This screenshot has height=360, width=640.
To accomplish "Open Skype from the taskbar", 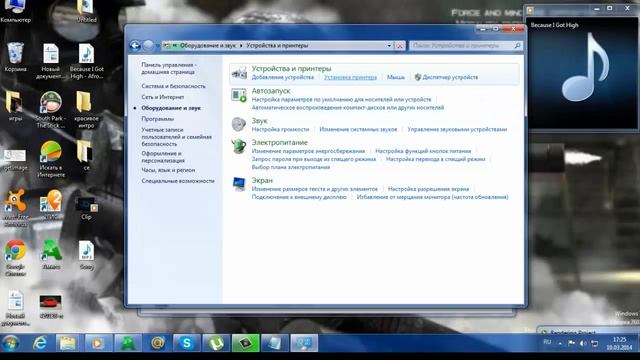I will coord(187,343).
